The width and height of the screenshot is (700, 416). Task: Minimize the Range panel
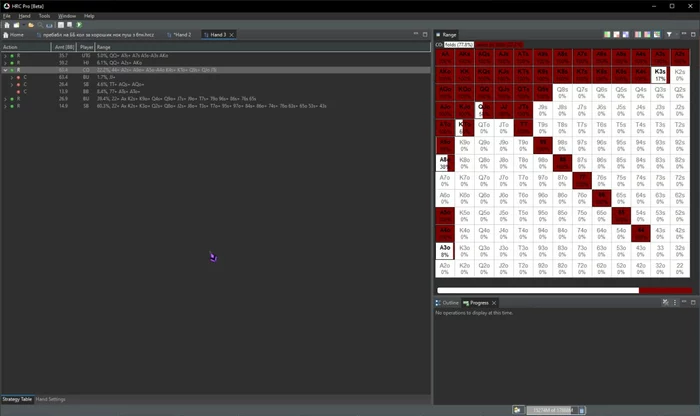pos(684,34)
